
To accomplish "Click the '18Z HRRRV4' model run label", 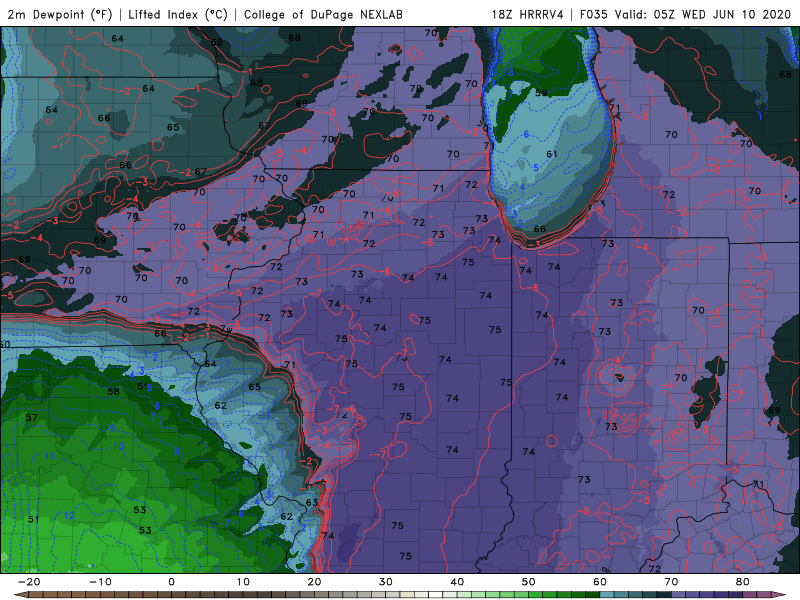I will [x=527, y=14].
